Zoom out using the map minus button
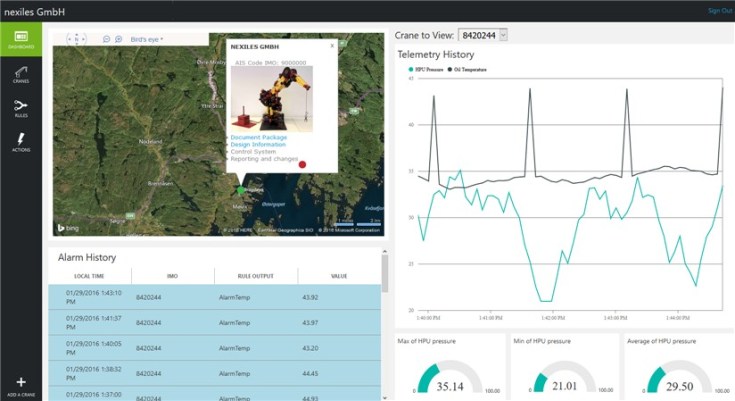Image resolution: width=735 pixels, height=401 pixels. coord(106,39)
